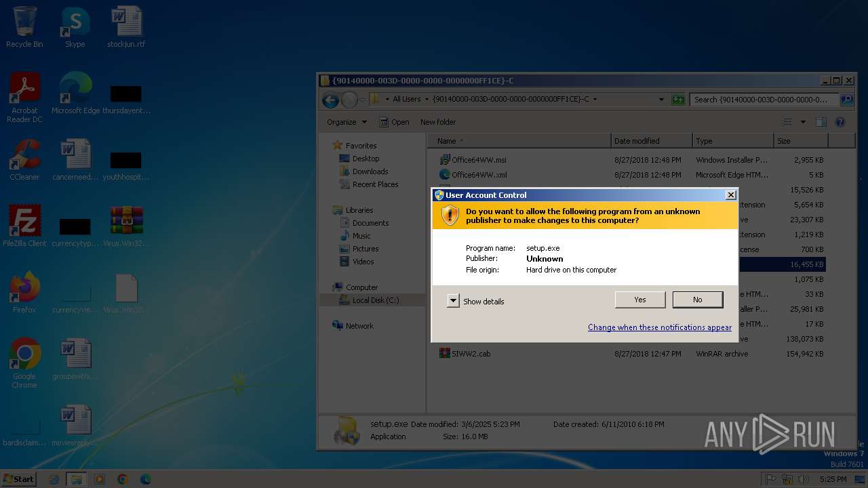The height and width of the screenshot is (488, 868).
Task: Launch Skype from the desktop
Action: [x=75, y=27]
